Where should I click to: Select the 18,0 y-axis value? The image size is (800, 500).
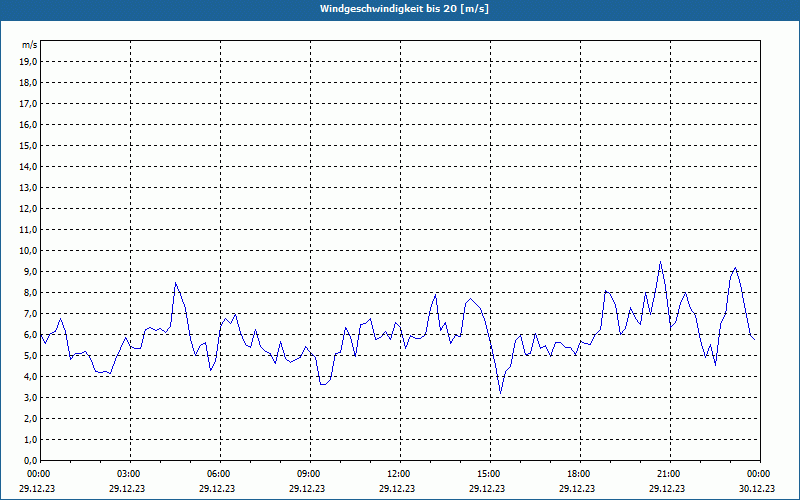(28, 83)
